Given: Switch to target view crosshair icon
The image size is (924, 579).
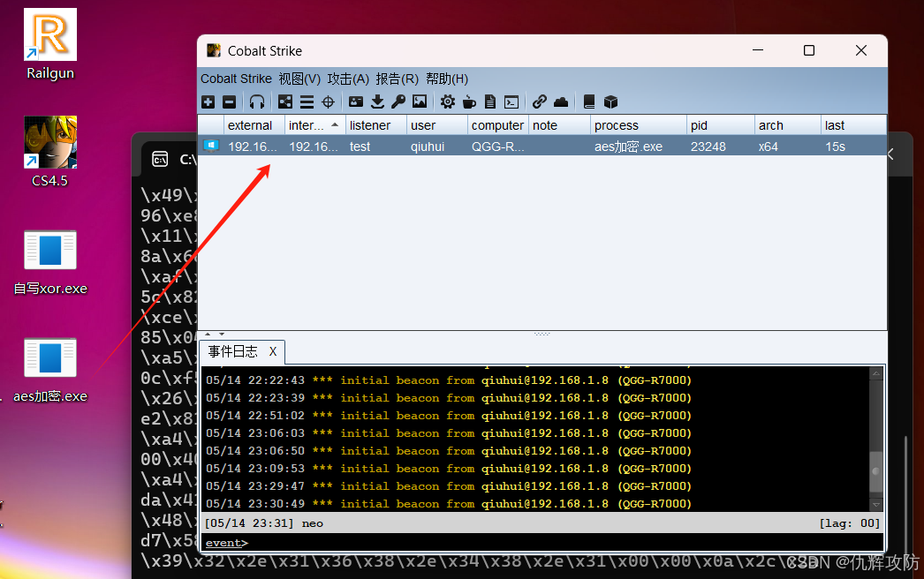Looking at the screenshot, I should (329, 102).
